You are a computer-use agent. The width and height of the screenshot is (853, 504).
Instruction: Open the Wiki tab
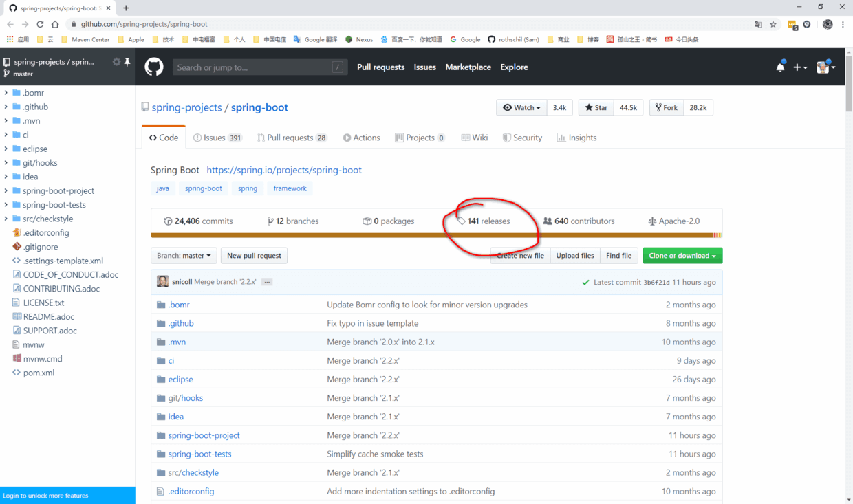tap(475, 138)
